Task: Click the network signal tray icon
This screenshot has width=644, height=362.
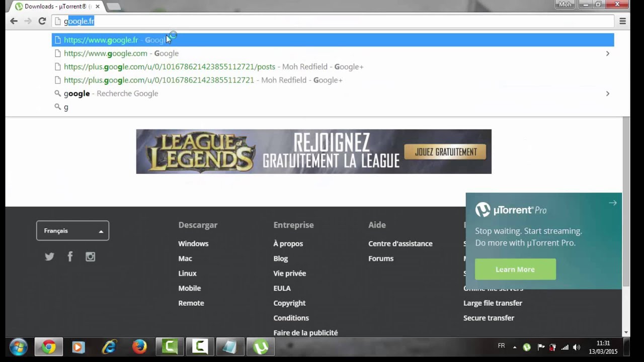Action: point(565,347)
